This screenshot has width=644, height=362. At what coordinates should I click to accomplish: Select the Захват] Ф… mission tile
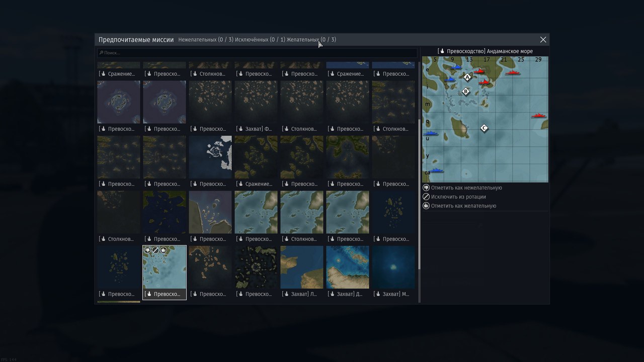[x=256, y=106]
